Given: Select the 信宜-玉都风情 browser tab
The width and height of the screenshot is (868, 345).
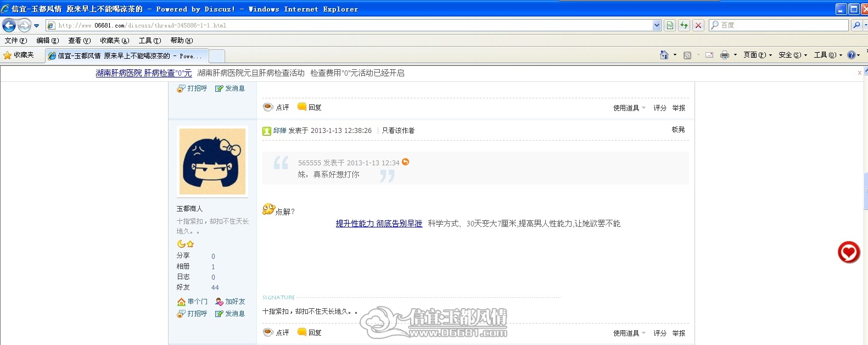Looking at the screenshot, I should tap(127, 56).
